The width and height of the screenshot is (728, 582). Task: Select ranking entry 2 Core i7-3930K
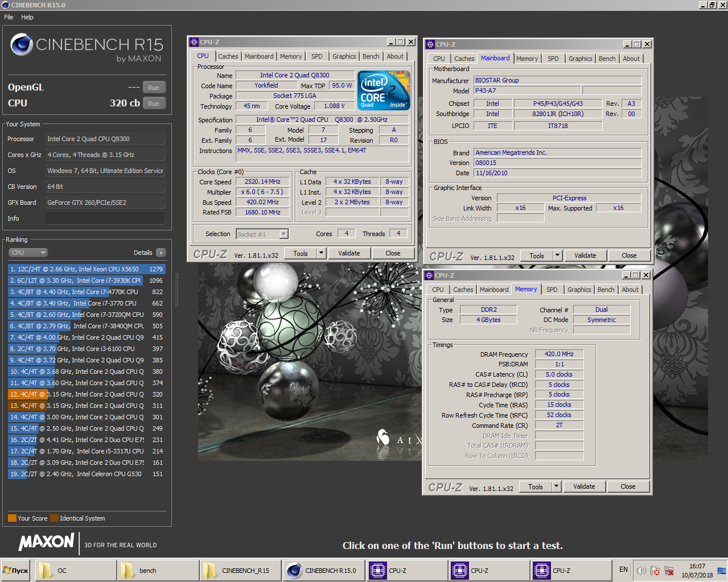[x=87, y=280]
